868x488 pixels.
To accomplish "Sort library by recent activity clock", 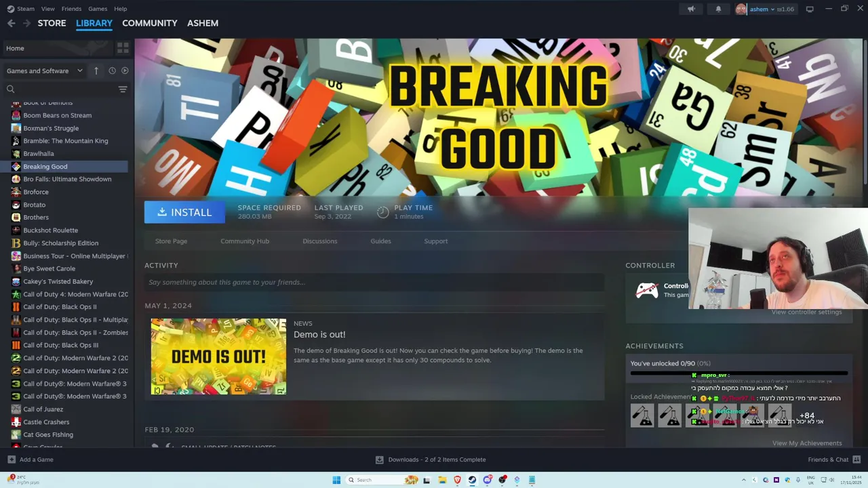I will click(112, 70).
